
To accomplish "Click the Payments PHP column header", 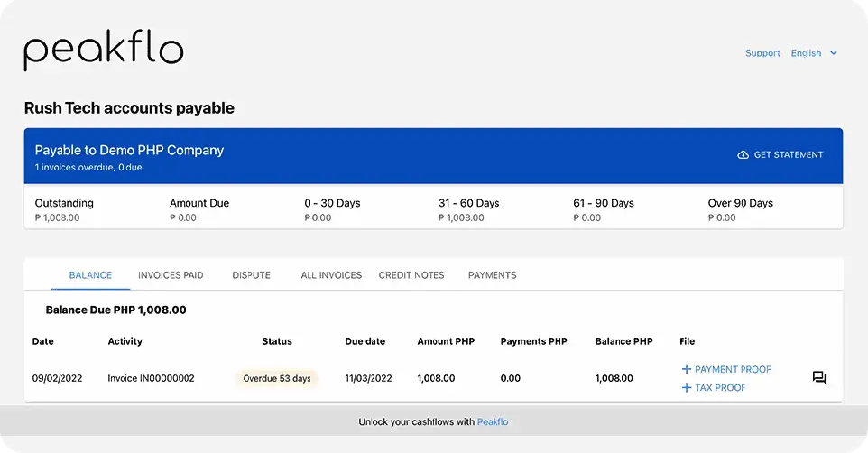I will point(533,342).
